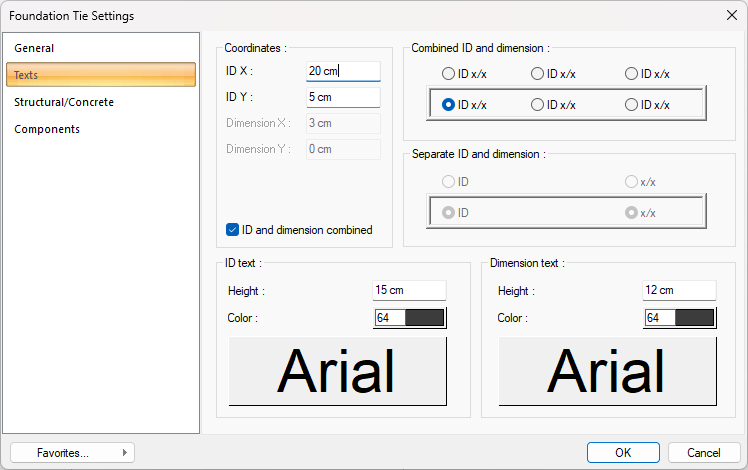Switch to Structural/Concrete settings
The height and width of the screenshot is (470, 748).
pyautogui.click(x=64, y=102)
